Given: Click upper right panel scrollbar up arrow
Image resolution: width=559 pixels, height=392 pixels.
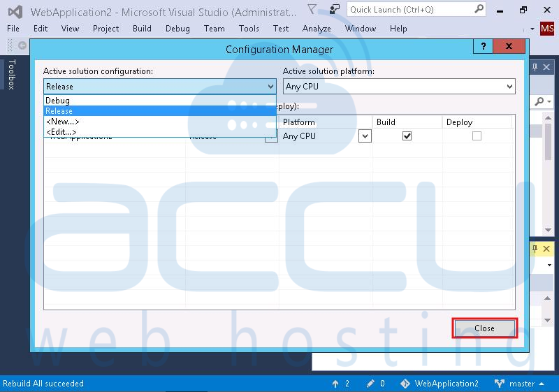Looking at the screenshot, I should coord(549,117).
